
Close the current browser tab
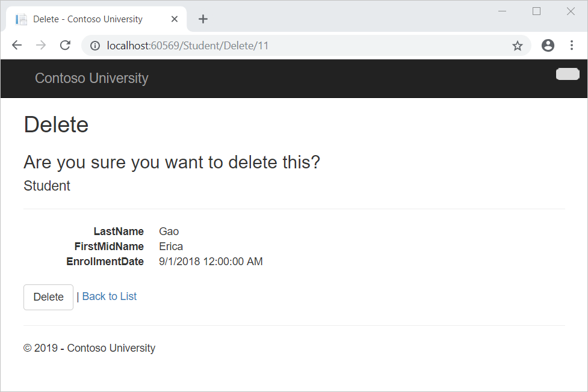pyautogui.click(x=174, y=19)
